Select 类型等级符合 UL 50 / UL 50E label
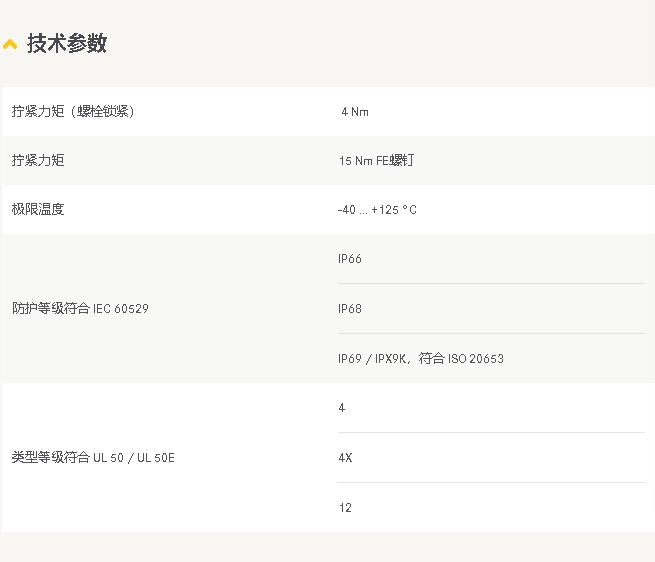Image resolution: width=655 pixels, height=562 pixels. click(x=93, y=458)
